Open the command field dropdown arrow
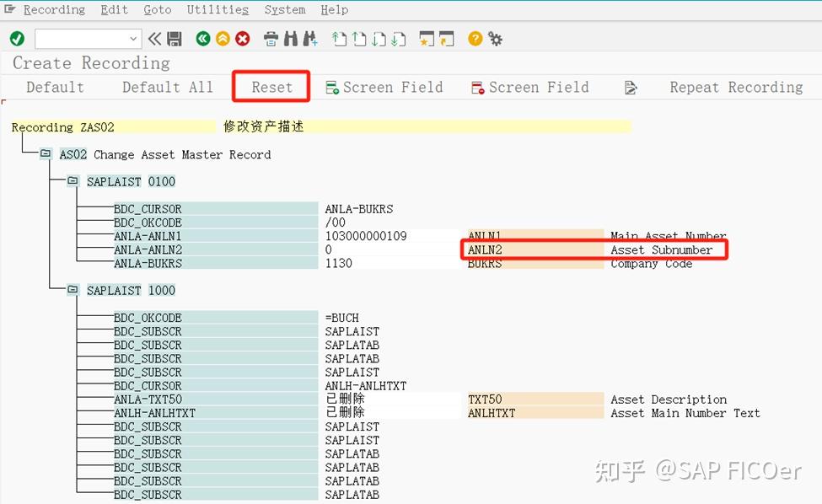This screenshot has width=822, height=504. (134, 39)
